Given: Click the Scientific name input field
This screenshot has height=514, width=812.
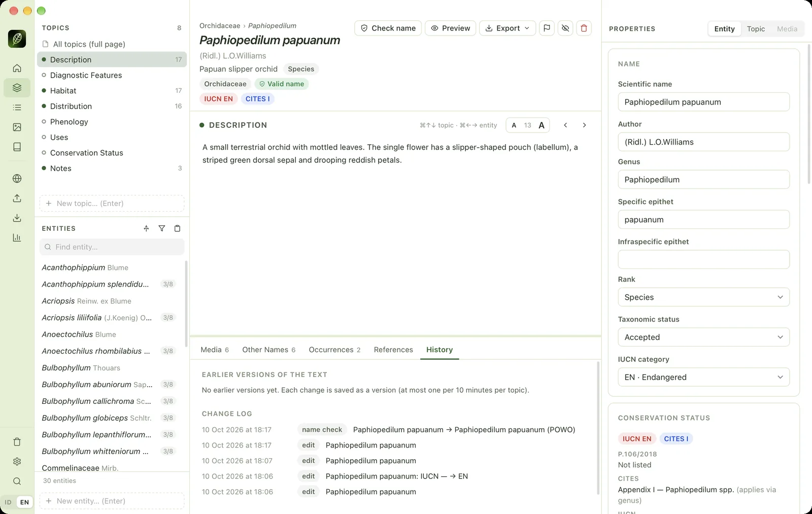Looking at the screenshot, I should point(703,102).
